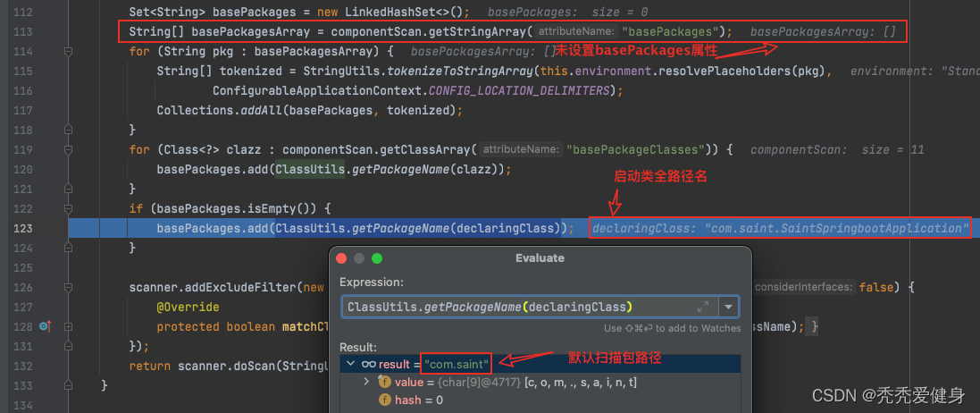The width and height of the screenshot is (980, 413).
Task: Click the field icon beside hash
Action: point(385,400)
